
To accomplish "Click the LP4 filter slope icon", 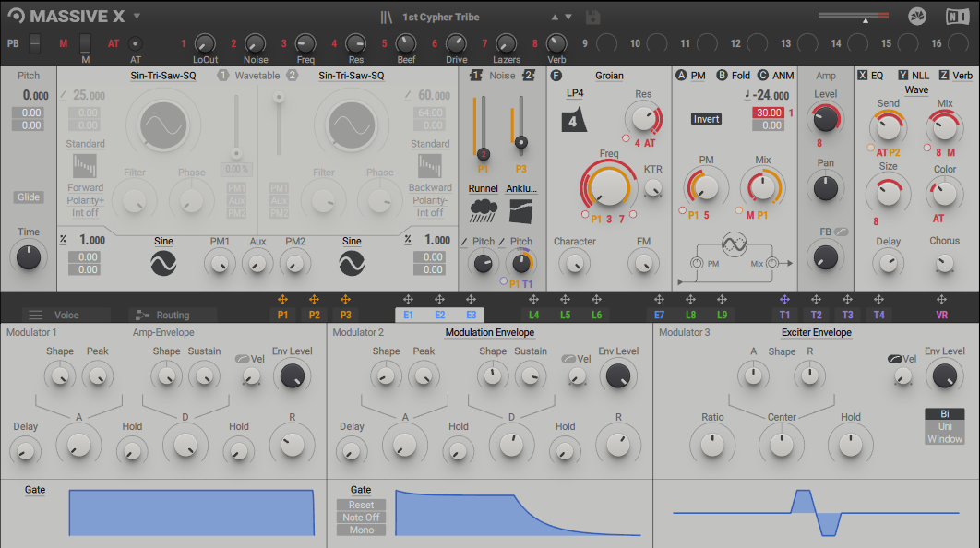I will tap(574, 119).
